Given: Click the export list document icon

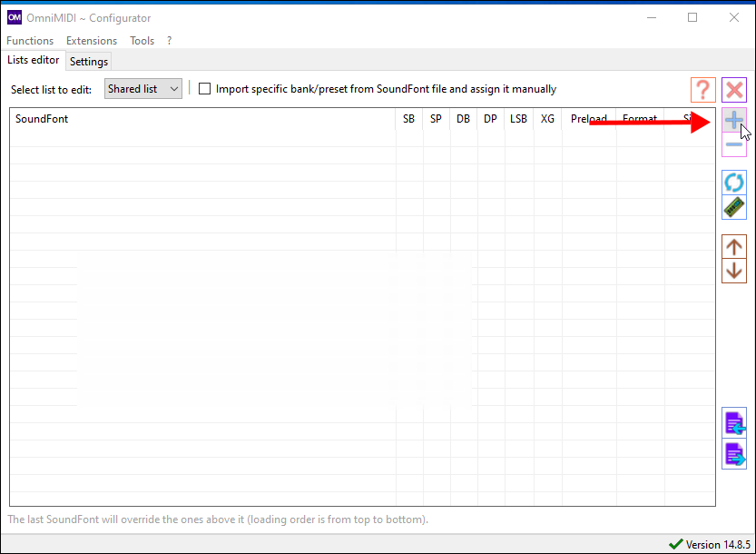Looking at the screenshot, I should pyautogui.click(x=733, y=454).
